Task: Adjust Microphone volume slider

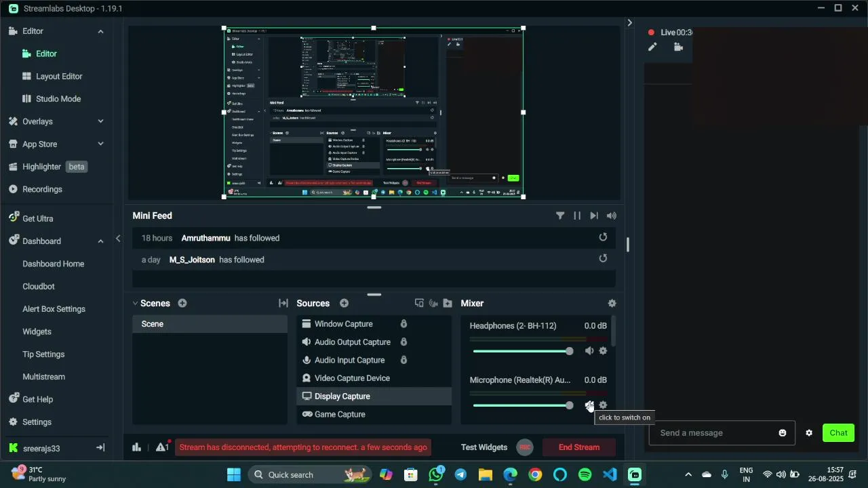Action: 523,405
